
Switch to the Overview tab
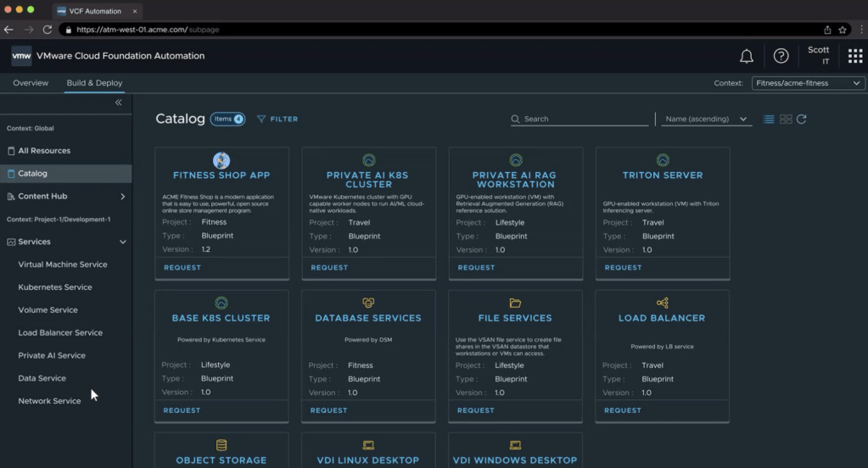click(x=31, y=83)
